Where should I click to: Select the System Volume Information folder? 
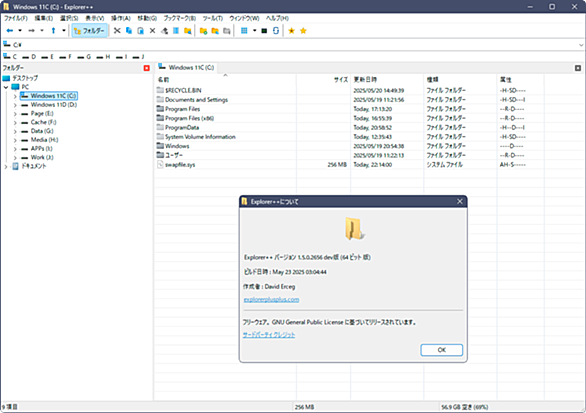[200, 137]
